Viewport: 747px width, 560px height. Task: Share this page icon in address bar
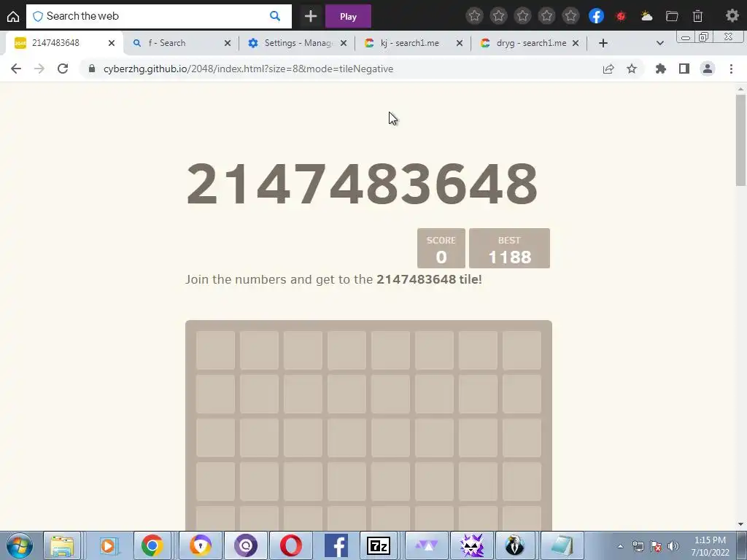pos(608,69)
